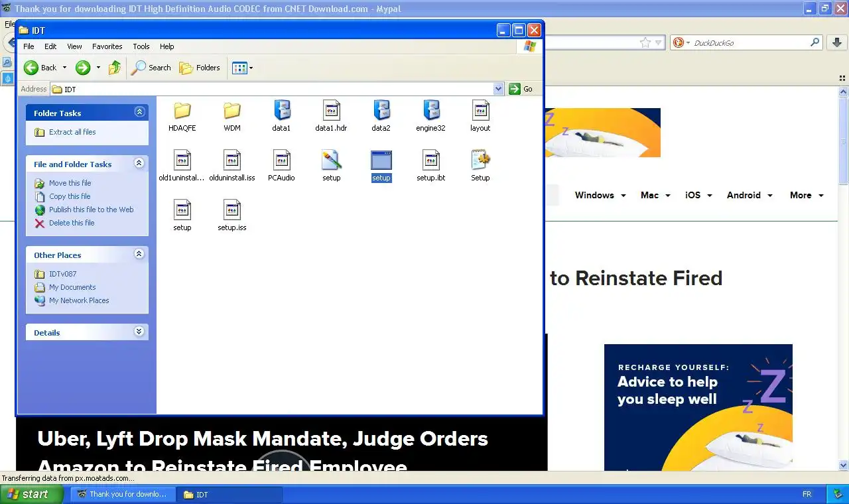Switch to Mypal taskbar button
The height and width of the screenshot is (504, 849).
123,494
